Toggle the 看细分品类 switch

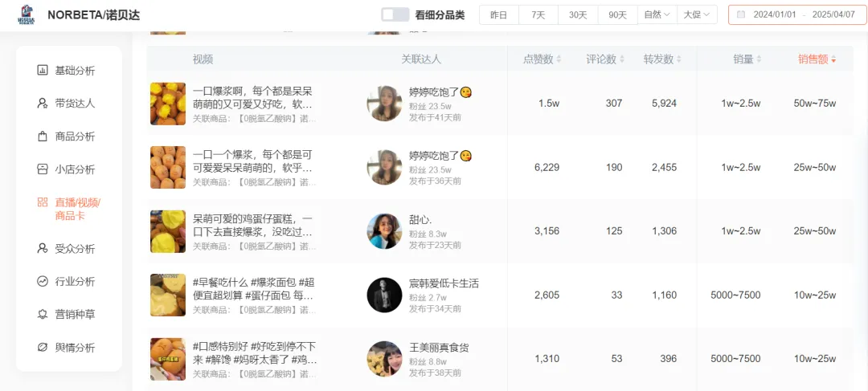pos(395,14)
